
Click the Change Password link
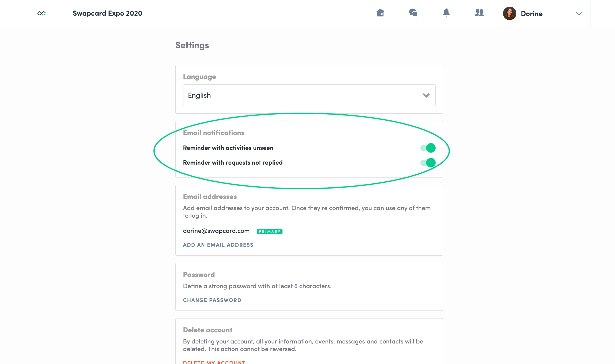coord(212,300)
